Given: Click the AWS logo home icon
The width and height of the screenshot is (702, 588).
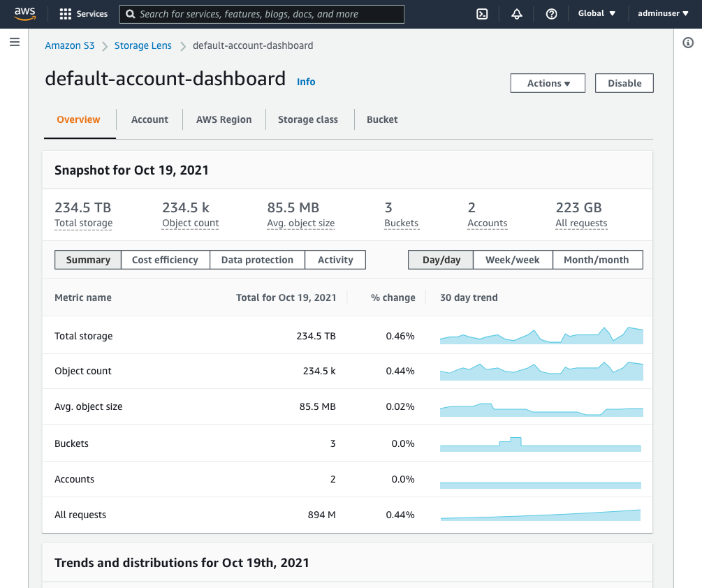Looking at the screenshot, I should [24, 14].
